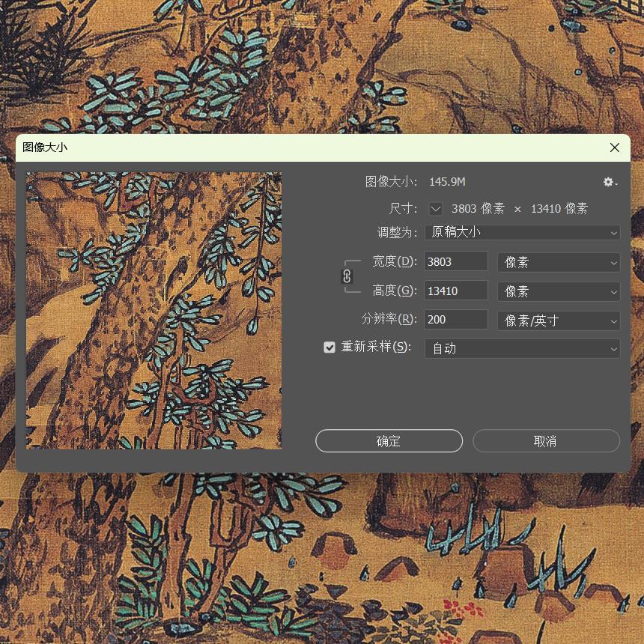Click the 宽度(D) label

395,261
